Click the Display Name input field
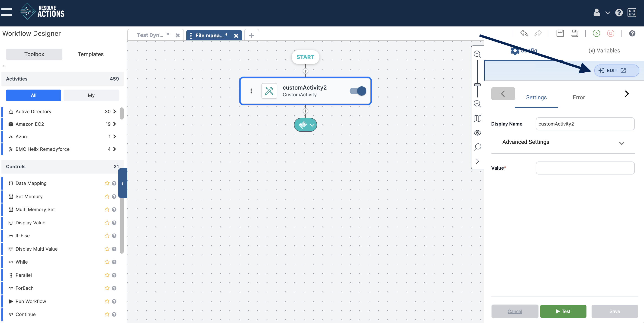 [585, 124]
